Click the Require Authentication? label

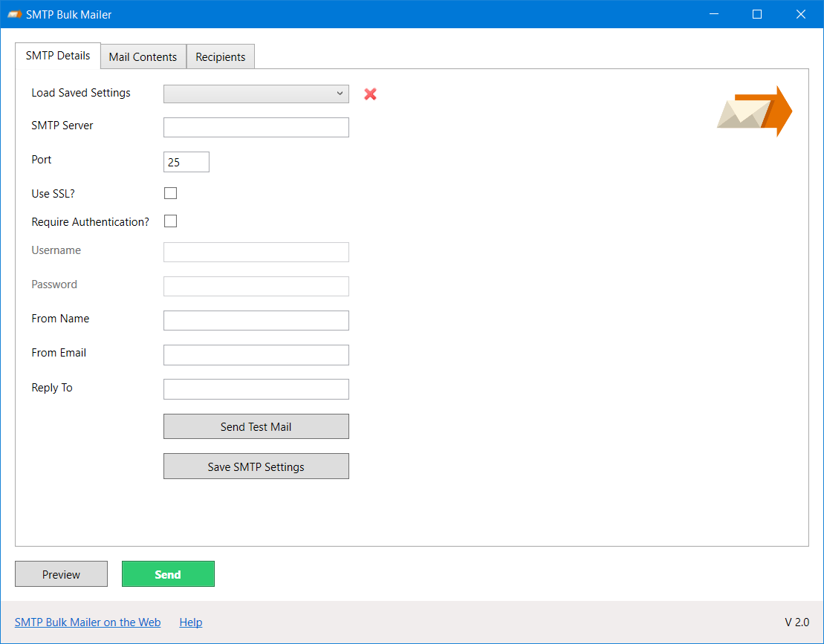pyautogui.click(x=91, y=222)
